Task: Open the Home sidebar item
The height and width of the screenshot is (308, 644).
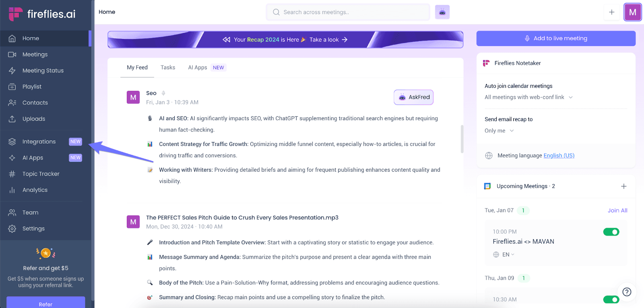Action: point(45,38)
